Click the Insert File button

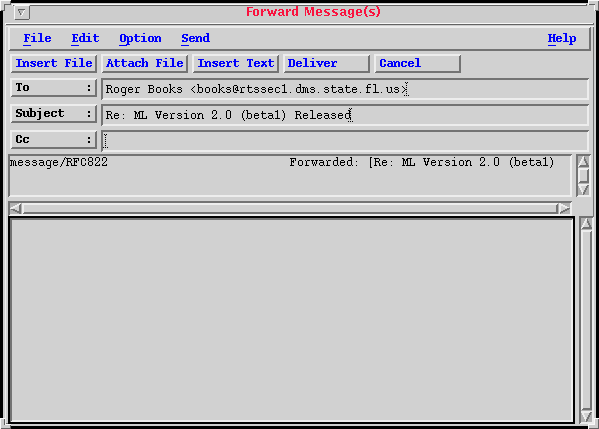[54, 63]
